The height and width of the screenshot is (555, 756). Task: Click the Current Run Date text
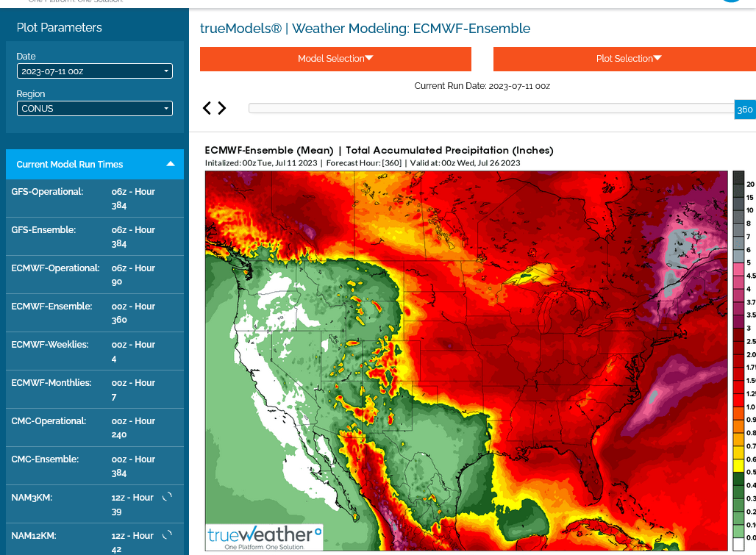coord(482,86)
